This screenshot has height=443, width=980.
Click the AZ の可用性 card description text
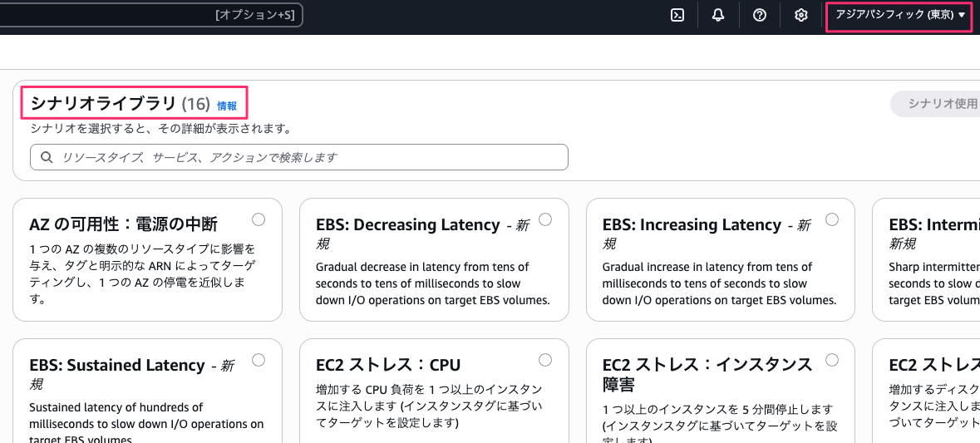pyautogui.click(x=143, y=273)
